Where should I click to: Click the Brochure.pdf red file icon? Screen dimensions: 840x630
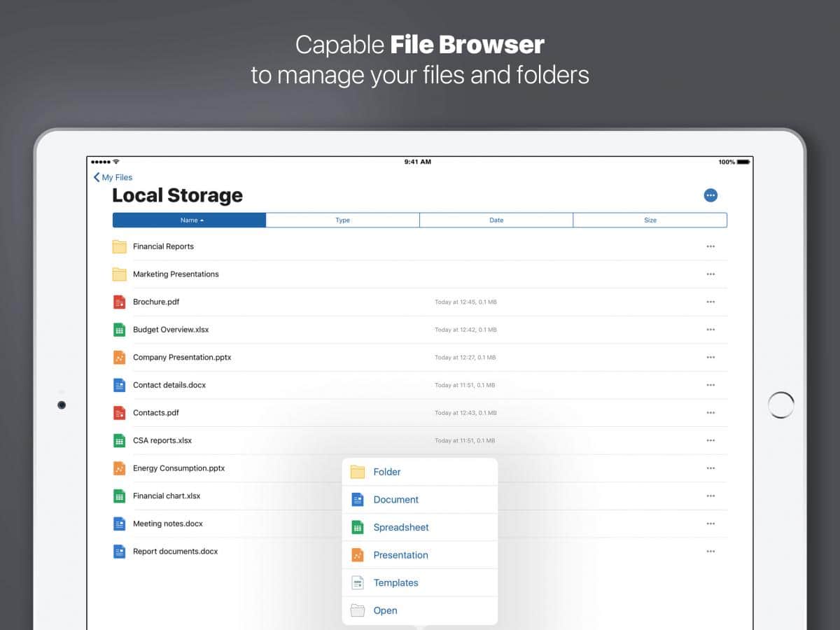120,302
